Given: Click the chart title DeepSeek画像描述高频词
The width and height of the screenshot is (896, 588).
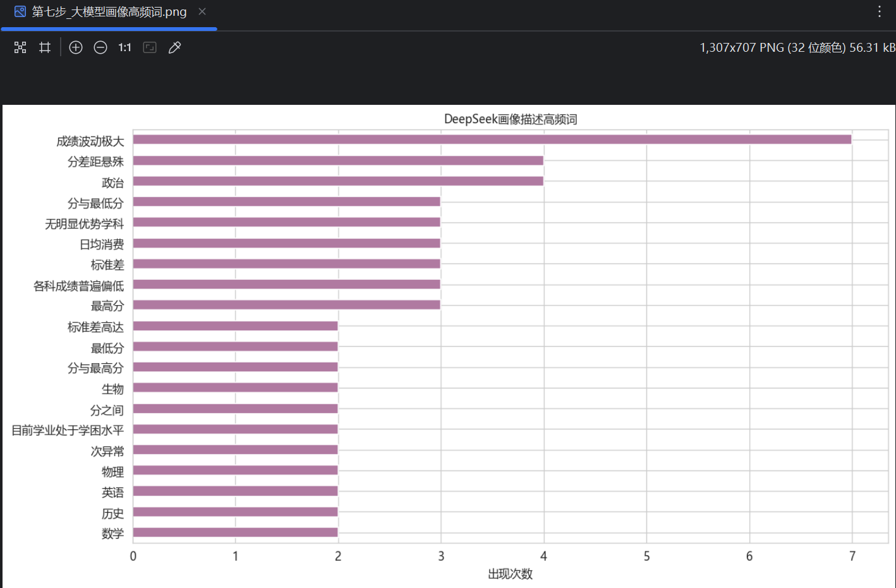Looking at the screenshot, I should pos(511,119).
